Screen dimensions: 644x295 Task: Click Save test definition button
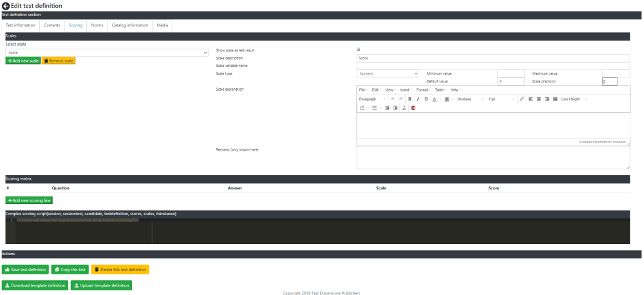26,269
